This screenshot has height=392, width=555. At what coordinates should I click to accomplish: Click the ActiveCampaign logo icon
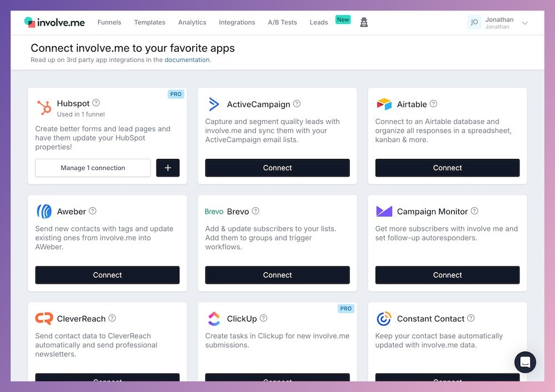coord(215,104)
